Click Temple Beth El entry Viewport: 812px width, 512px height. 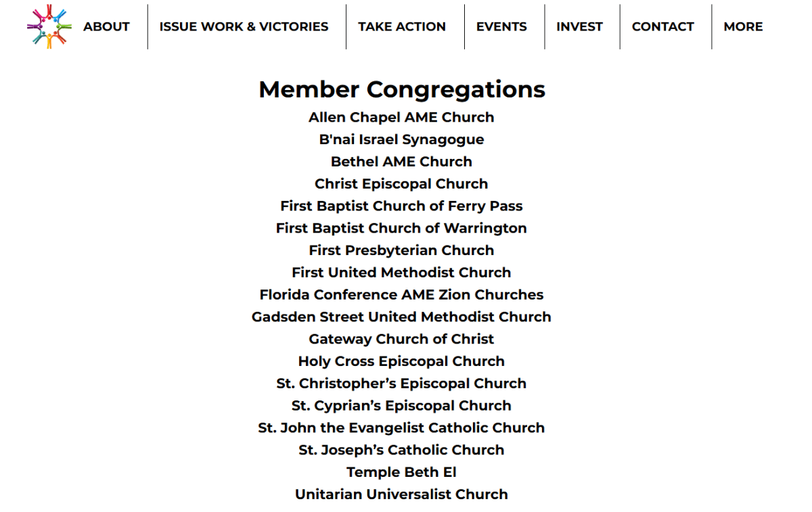tap(401, 472)
